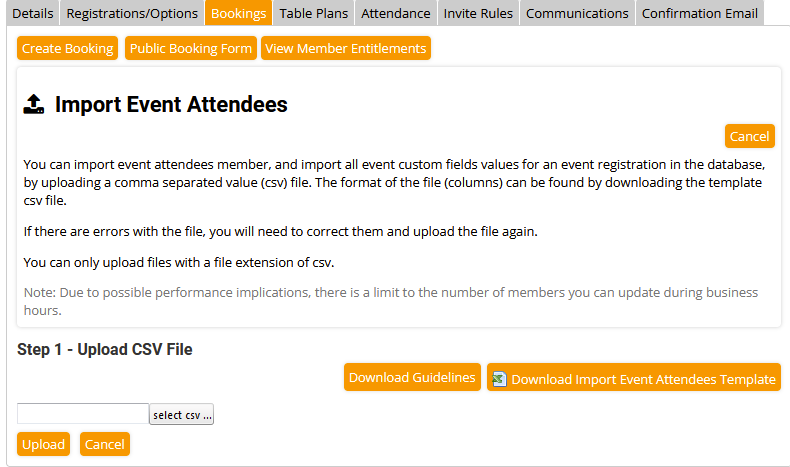Switch to the Registrations/Options tab
The image size is (790, 467).
(132, 13)
